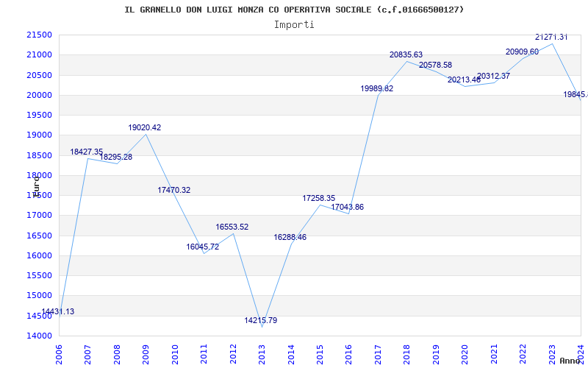Image resolution: width=588 pixels, height=368 pixels.
Task: Click the x-axis year 2017
Action: 378,355
